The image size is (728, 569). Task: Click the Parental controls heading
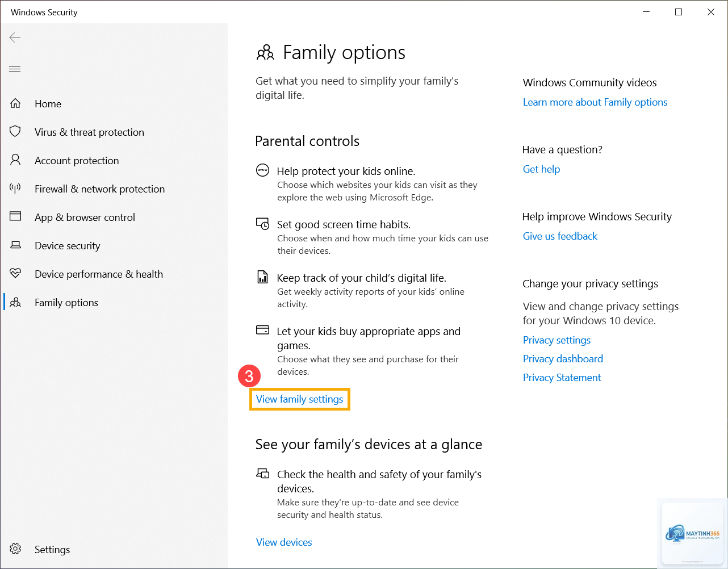(x=307, y=141)
